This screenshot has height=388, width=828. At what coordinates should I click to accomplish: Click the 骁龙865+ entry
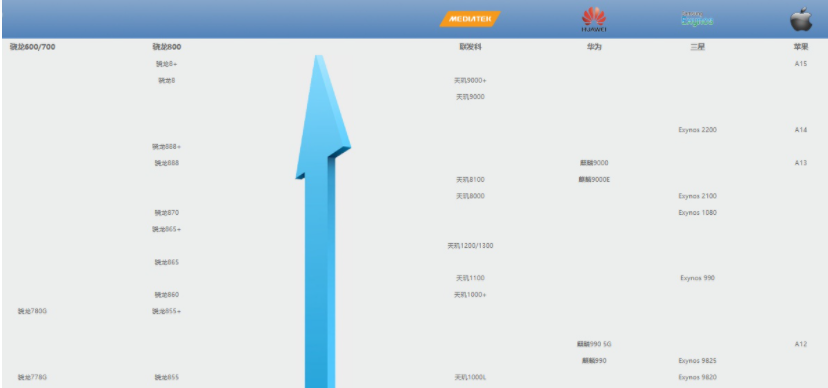(x=167, y=229)
